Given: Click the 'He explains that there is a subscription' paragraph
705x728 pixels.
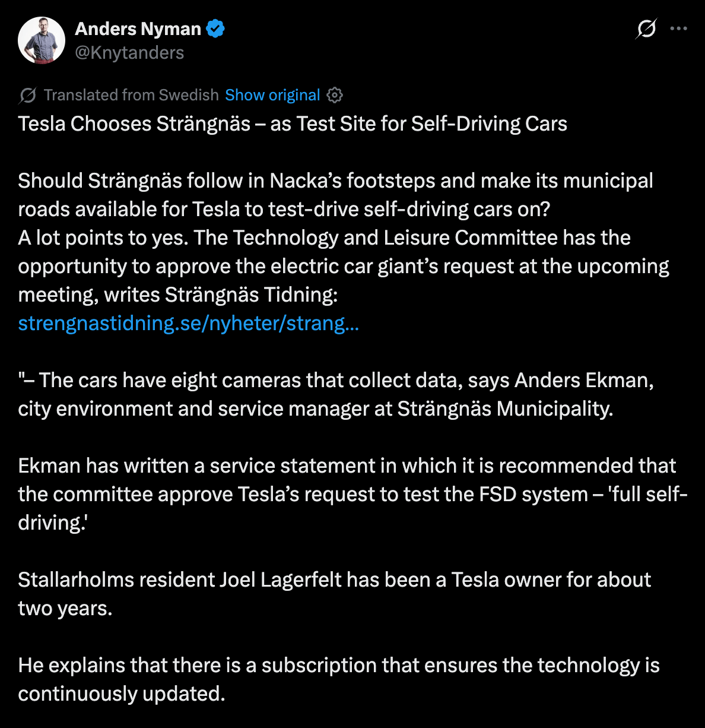Looking at the screenshot, I should click(x=338, y=665).
